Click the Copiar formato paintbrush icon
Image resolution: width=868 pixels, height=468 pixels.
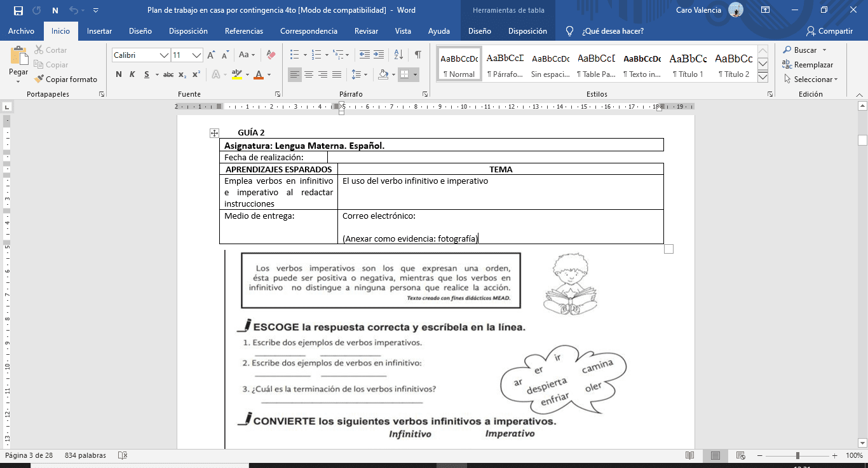39,79
